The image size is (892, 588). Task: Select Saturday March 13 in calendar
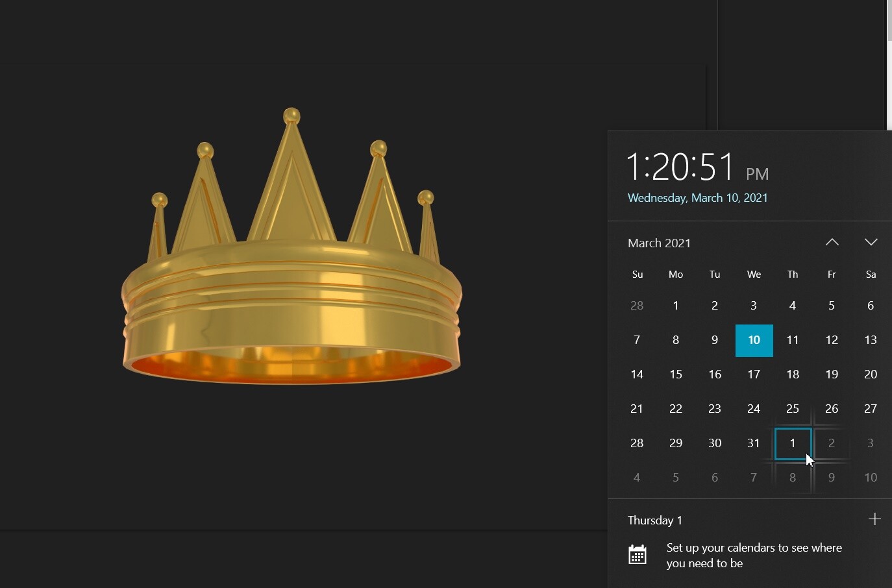coord(871,340)
